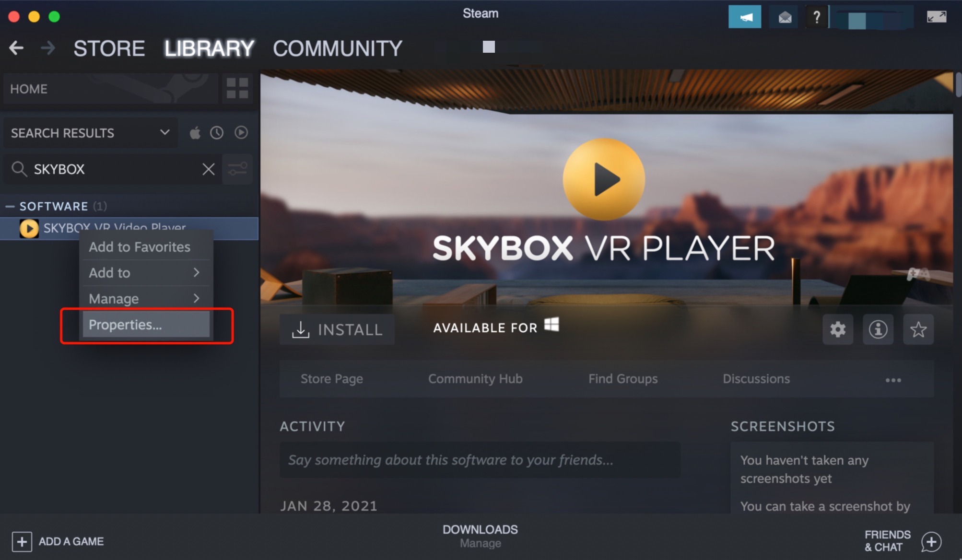
Task: Open the Store Page tab
Action: tap(331, 378)
